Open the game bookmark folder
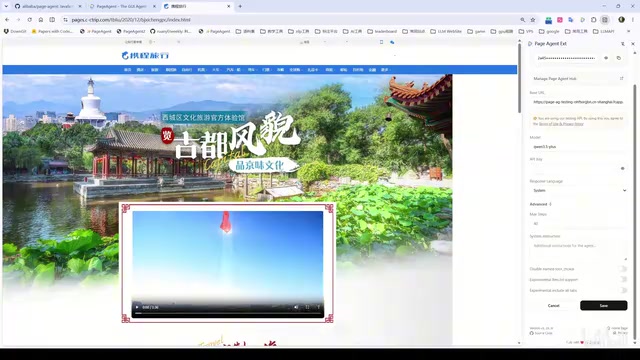Viewport: 640px width, 360px height. (x=476, y=31)
